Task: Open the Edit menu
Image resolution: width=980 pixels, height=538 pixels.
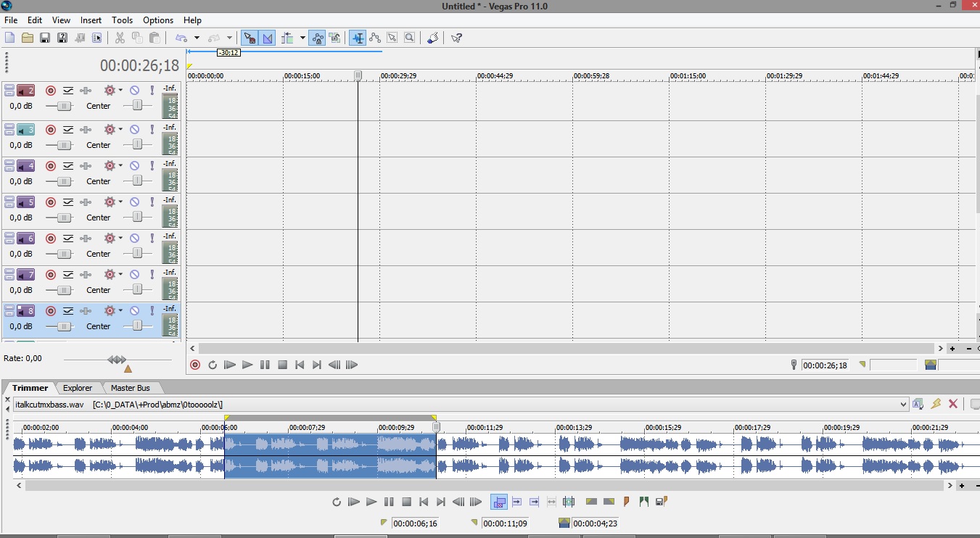Action: point(35,20)
